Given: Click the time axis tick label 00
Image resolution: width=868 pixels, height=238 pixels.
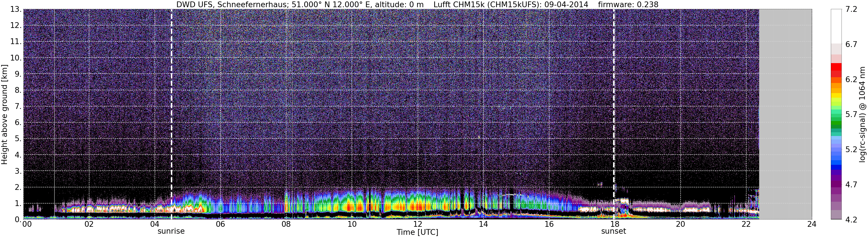Looking at the screenshot, I should tap(27, 224).
